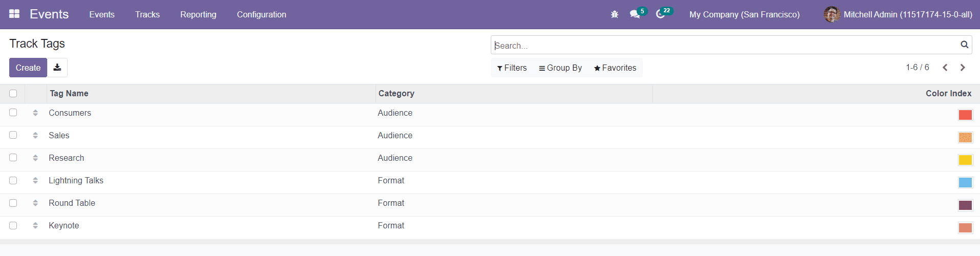
Task: Open the activities clock icon
Action: [x=660, y=14]
